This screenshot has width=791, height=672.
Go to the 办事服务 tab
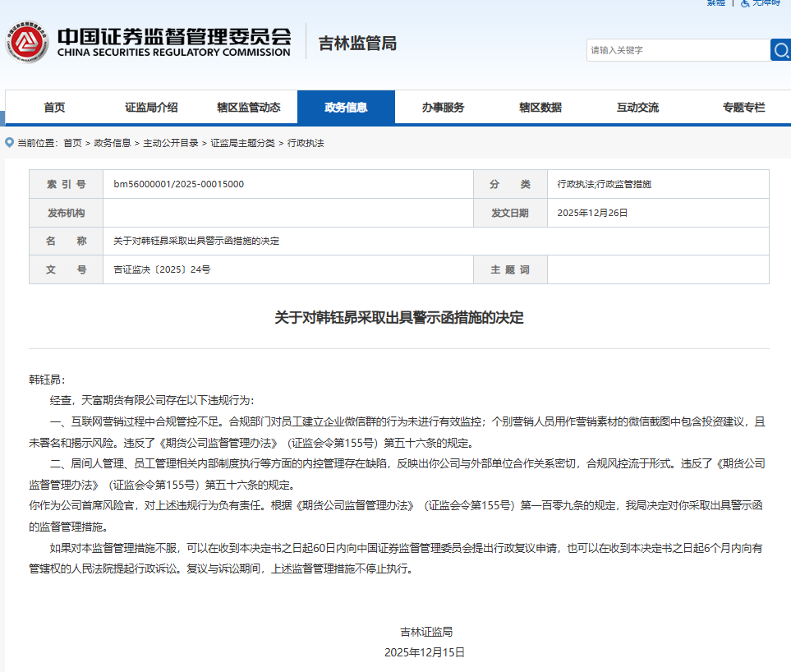point(443,108)
